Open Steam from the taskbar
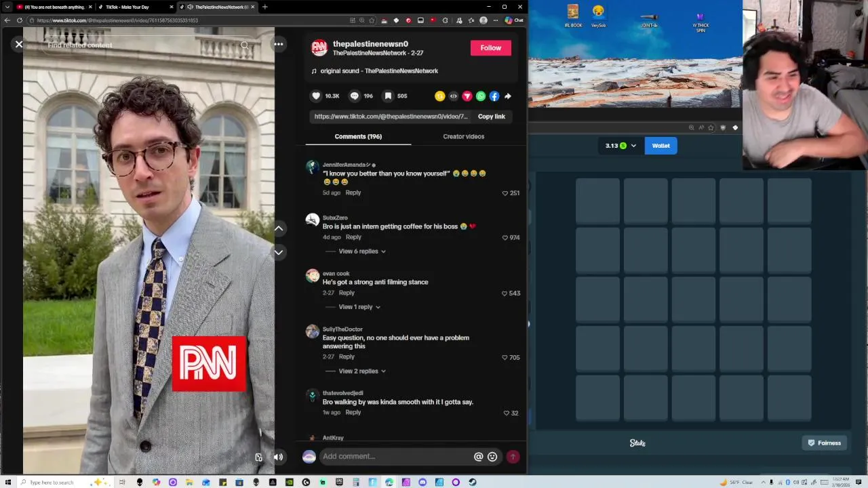Viewport: 868px width, 488px height. (x=472, y=483)
